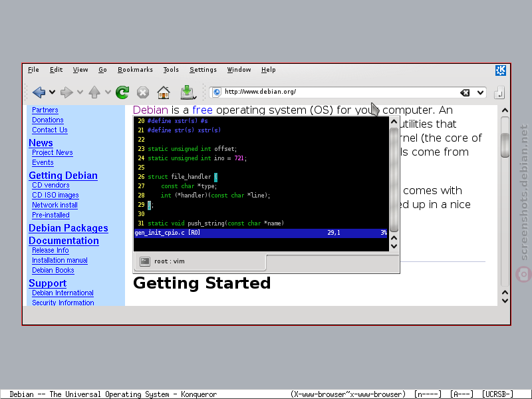532x399 pixels.
Task: Open the Go menu
Action: (x=102, y=70)
